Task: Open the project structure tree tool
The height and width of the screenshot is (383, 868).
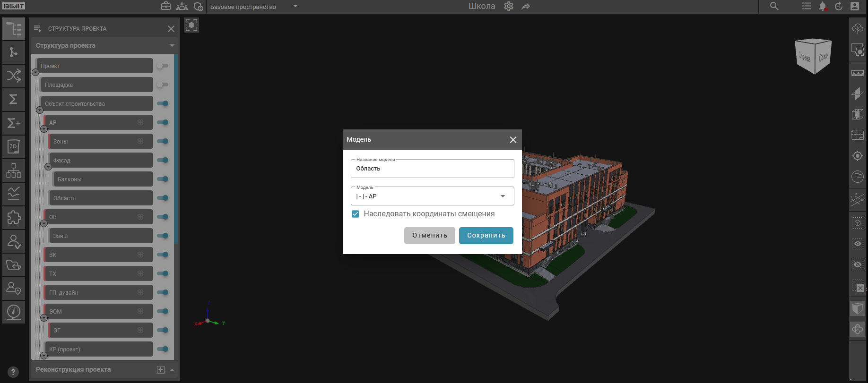Action: (14, 29)
